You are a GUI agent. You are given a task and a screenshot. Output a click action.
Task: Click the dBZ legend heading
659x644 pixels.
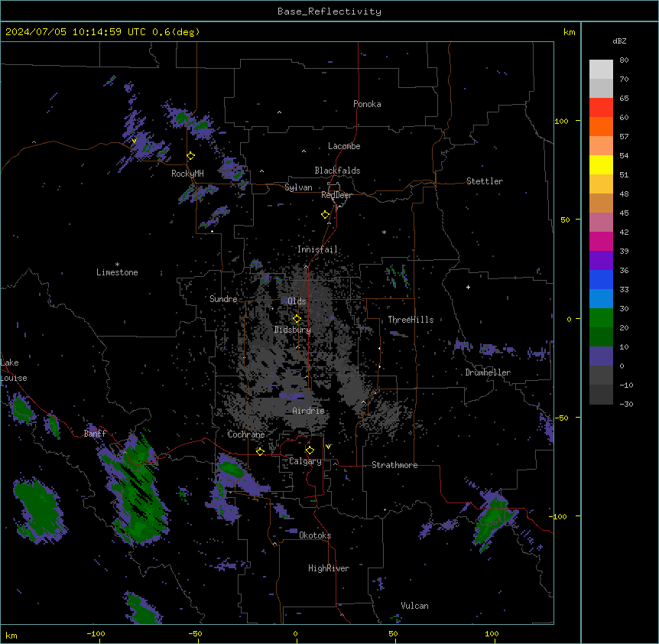click(x=619, y=41)
